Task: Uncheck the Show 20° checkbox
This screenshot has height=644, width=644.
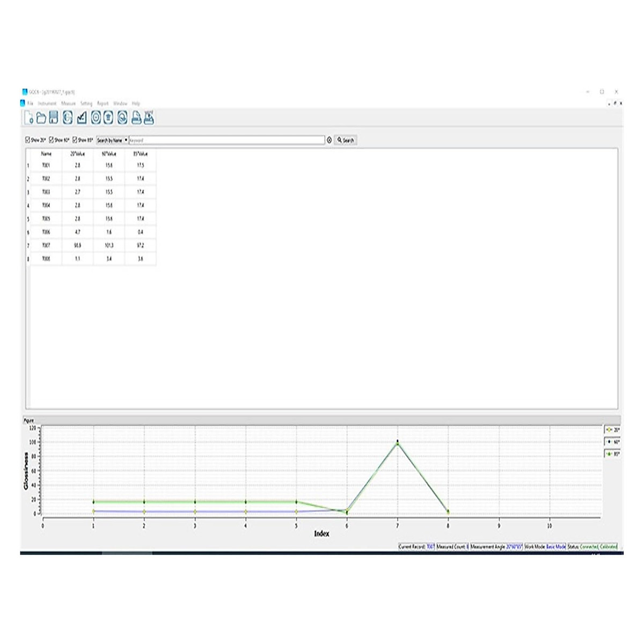Action: click(28, 140)
